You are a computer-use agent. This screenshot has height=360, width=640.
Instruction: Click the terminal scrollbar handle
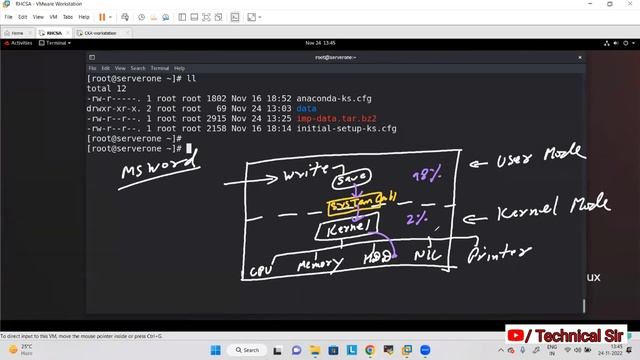(584, 306)
